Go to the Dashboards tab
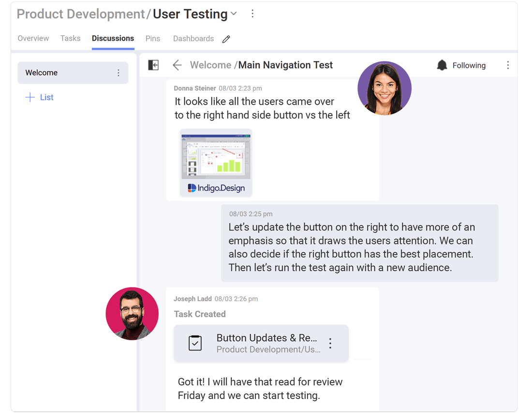Image resolution: width=532 pixels, height=413 pixels. [x=193, y=39]
